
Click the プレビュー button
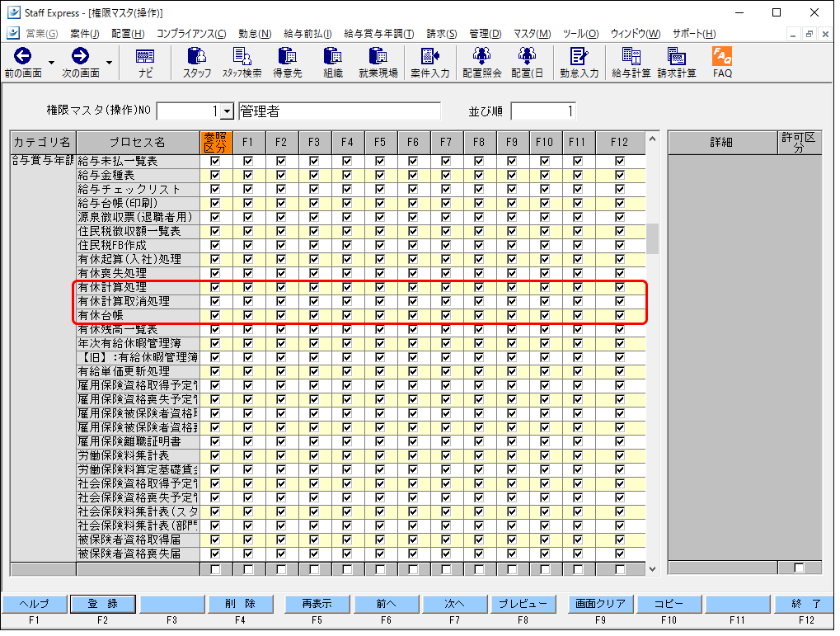523,604
